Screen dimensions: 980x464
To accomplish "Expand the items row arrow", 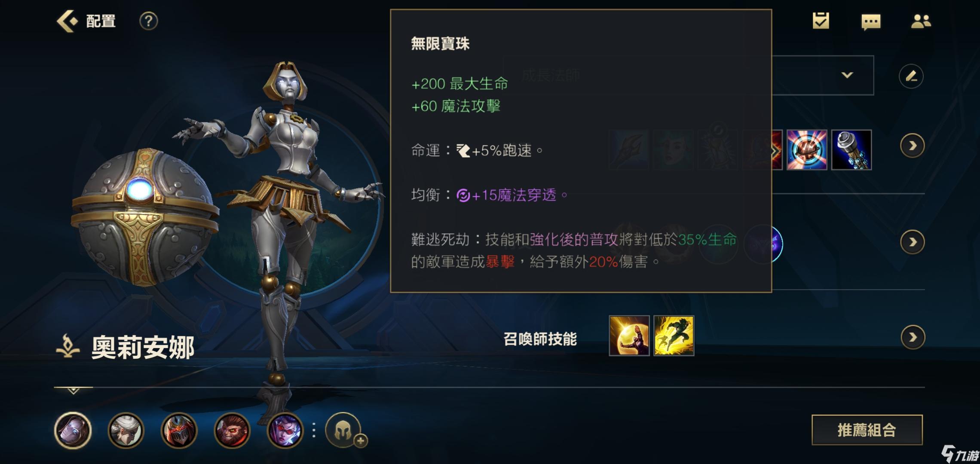I will point(912,146).
